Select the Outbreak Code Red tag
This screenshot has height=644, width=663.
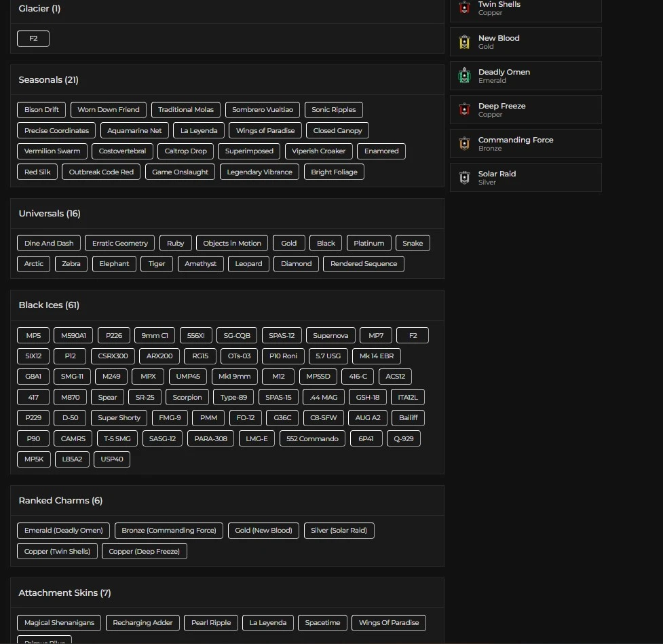[101, 172]
